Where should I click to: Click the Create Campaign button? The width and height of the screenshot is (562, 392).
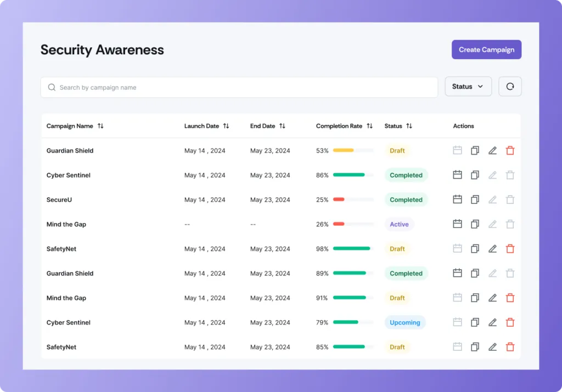pos(486,49)
